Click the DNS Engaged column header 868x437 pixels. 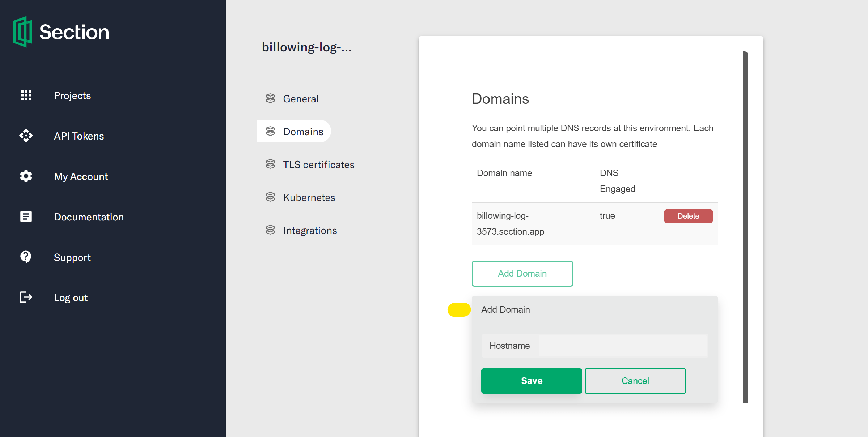(617, 181)
